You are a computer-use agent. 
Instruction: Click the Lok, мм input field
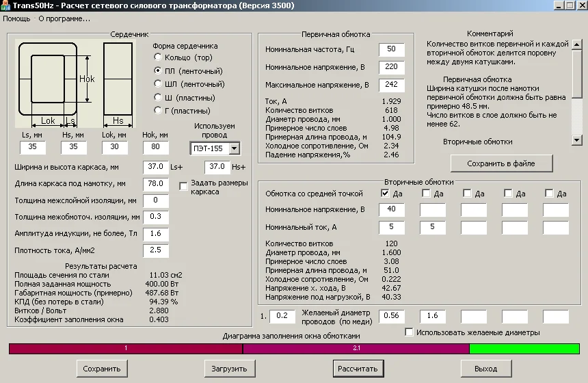(114, 147)
